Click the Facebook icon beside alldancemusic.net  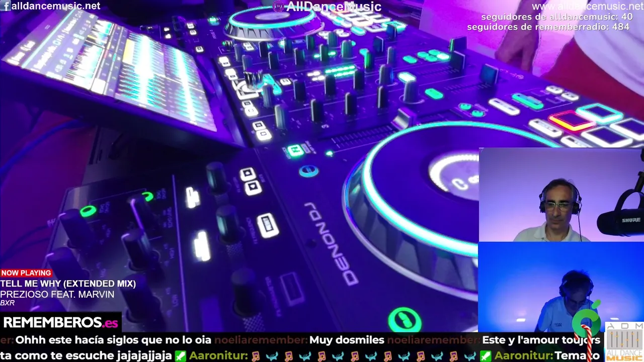(x=7, y=6)
